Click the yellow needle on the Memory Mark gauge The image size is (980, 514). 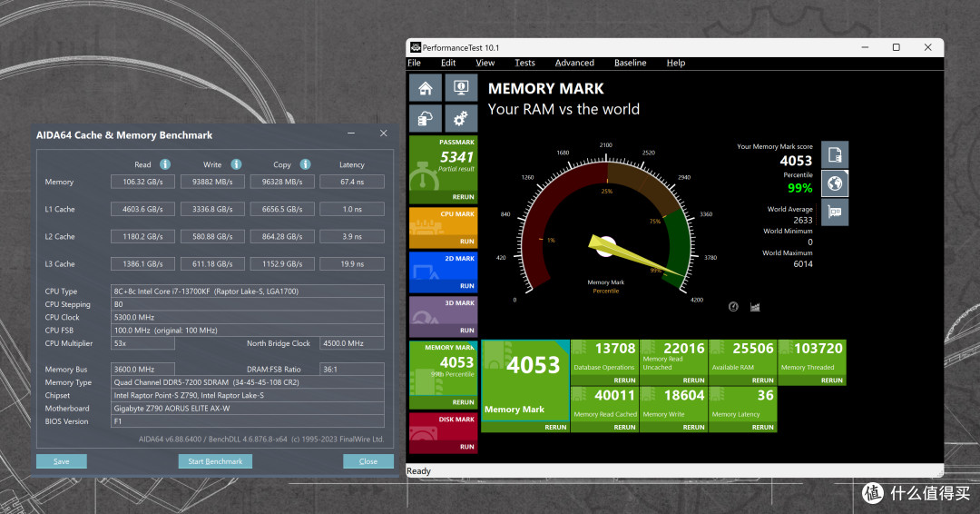(635, 256)
